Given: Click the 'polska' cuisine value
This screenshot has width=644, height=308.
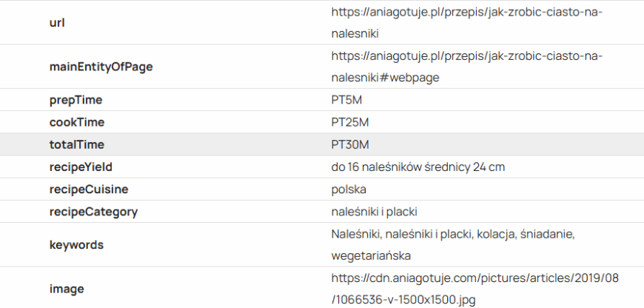Looking at the screenshot, I should pos(349,189).
